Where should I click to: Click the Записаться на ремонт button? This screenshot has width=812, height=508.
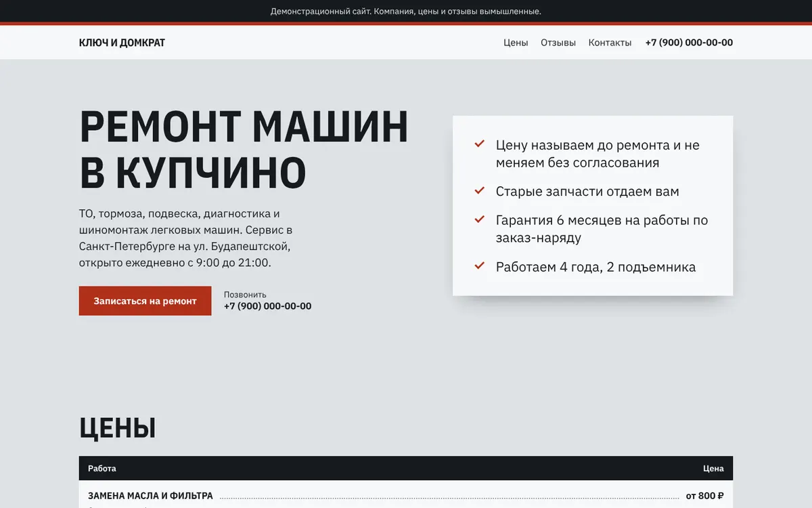[145, 301]
